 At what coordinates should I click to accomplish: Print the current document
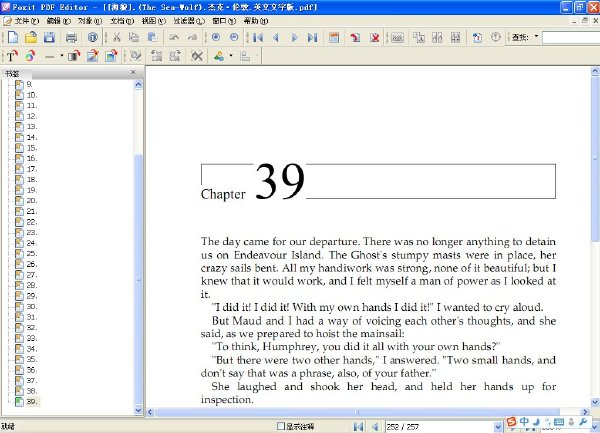71,37
